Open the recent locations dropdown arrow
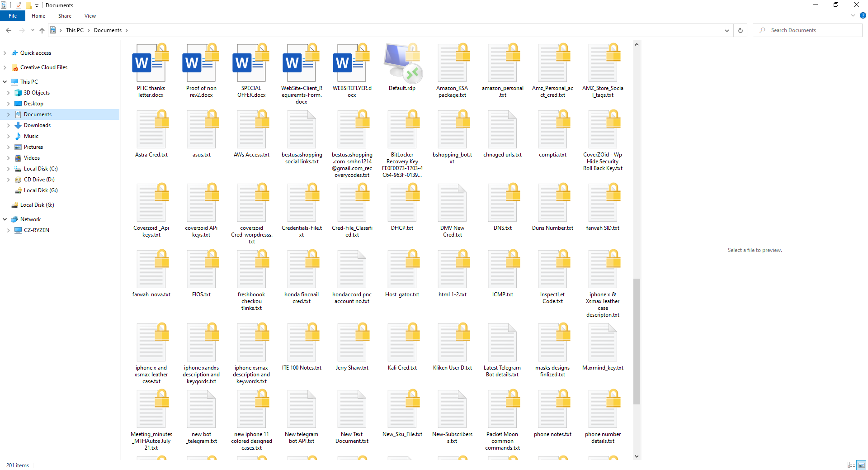 click(33, 30)
